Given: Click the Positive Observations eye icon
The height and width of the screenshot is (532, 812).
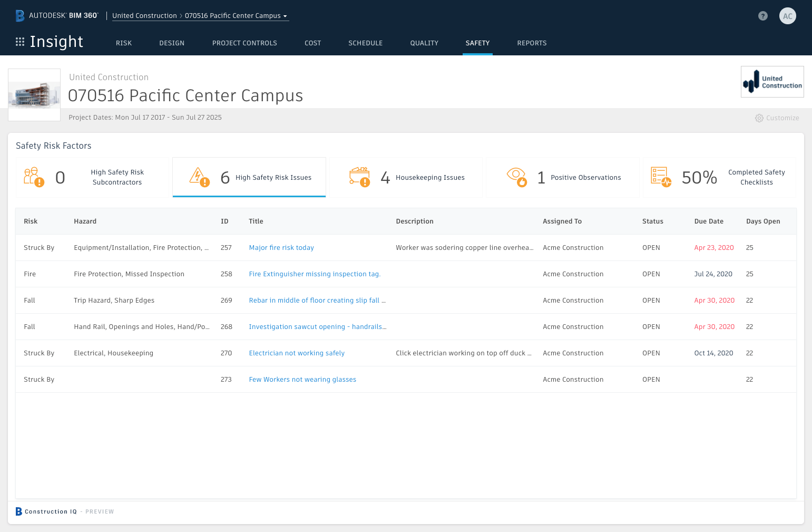Looking at the screenshot, I should pos(516,177).
